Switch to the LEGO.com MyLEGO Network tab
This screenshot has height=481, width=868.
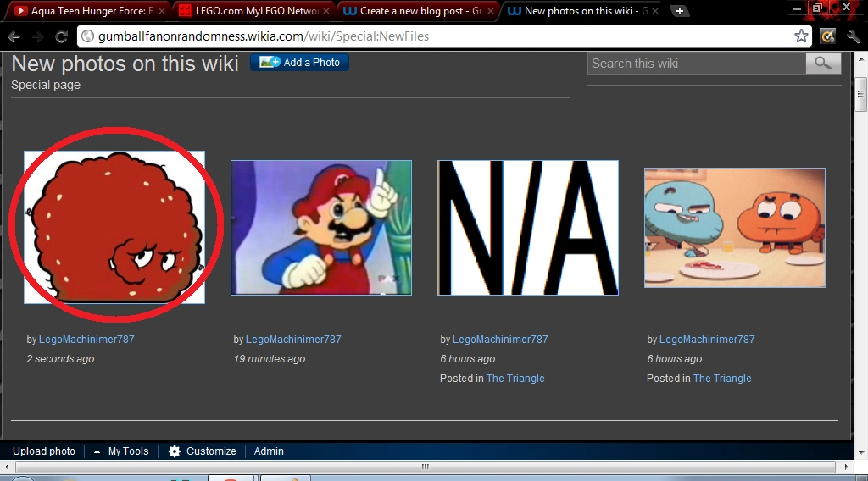[x=252, y=10]
